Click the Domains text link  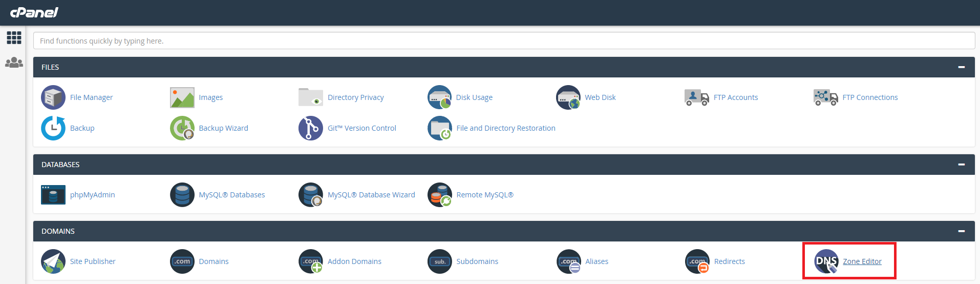tap(214, 261)
